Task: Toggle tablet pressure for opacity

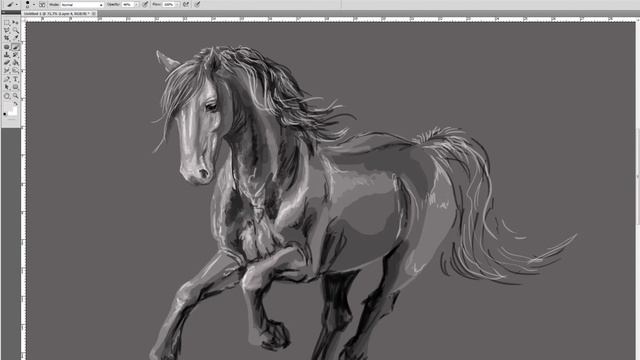Action: click(145, 4)
